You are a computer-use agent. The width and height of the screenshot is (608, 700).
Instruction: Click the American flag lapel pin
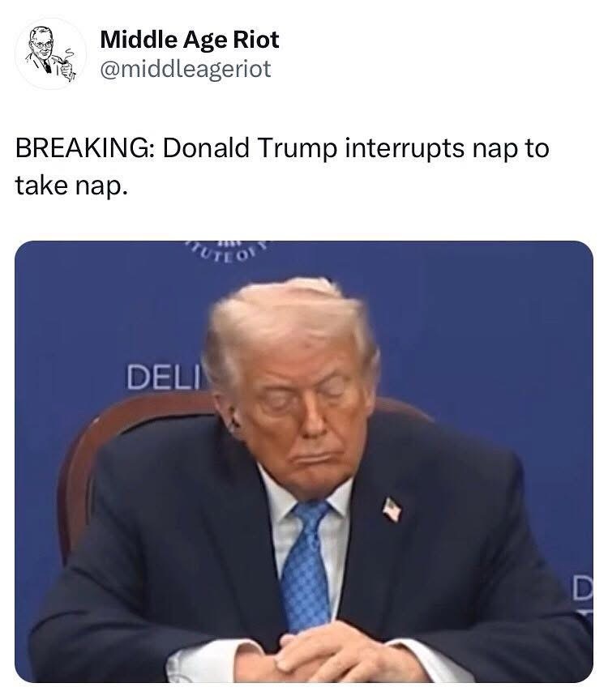[392, 510]
